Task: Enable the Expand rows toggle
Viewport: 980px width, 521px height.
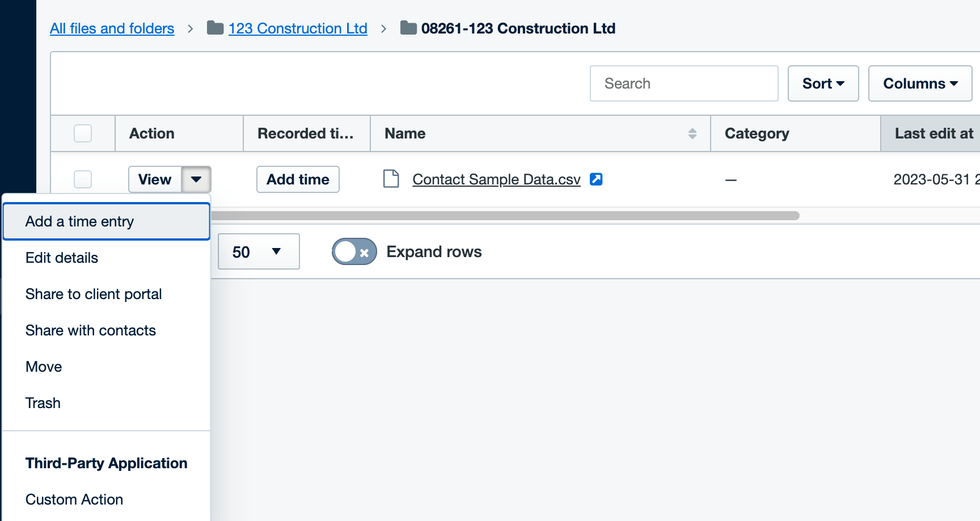Action: point(354,251)
